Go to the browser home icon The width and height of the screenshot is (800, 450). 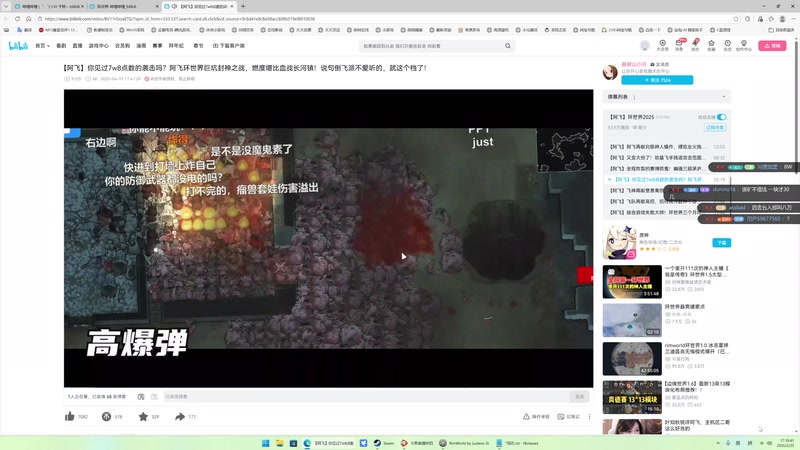pos(29,19)
